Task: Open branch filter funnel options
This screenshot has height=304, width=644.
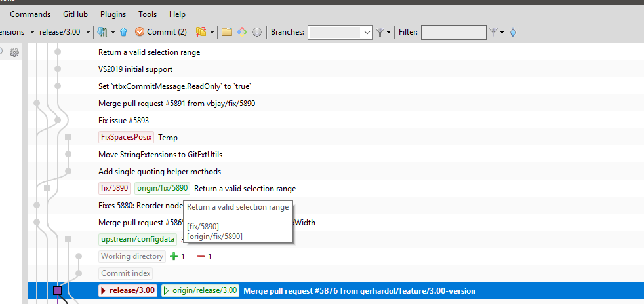Action: [x=383, y=32]
